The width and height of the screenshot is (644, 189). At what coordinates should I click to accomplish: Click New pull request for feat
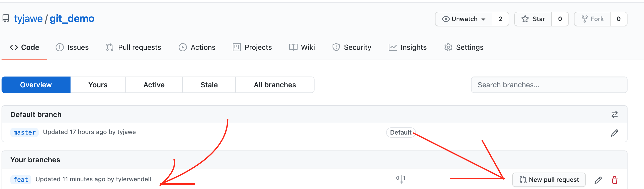(549, 180)
